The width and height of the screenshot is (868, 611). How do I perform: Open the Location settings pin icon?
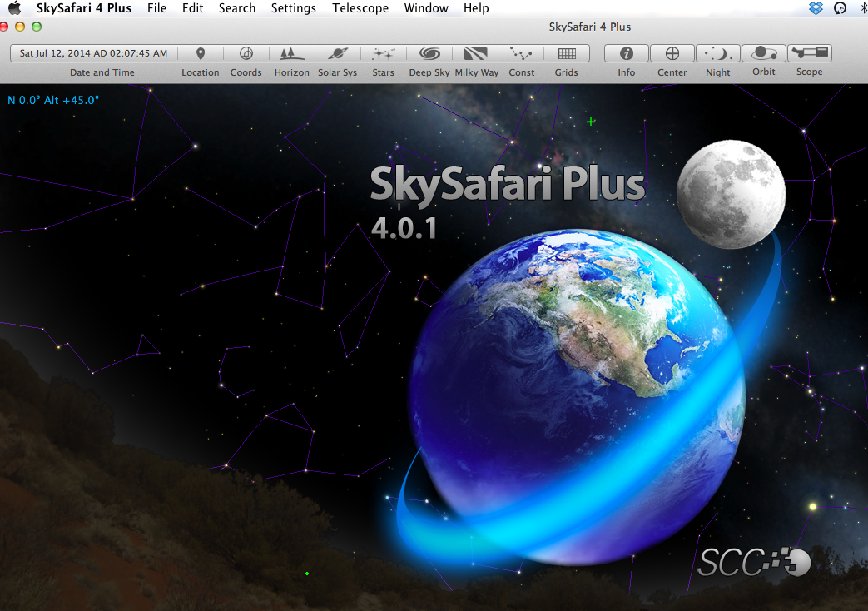(201, 53)
